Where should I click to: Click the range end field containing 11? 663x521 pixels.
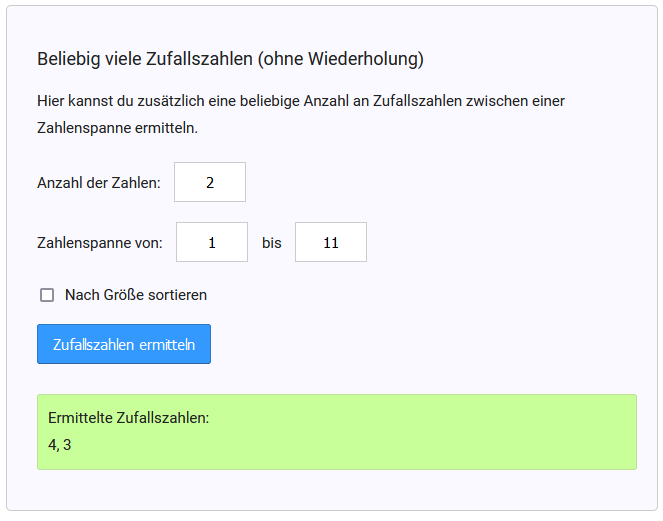coord(331,242)
